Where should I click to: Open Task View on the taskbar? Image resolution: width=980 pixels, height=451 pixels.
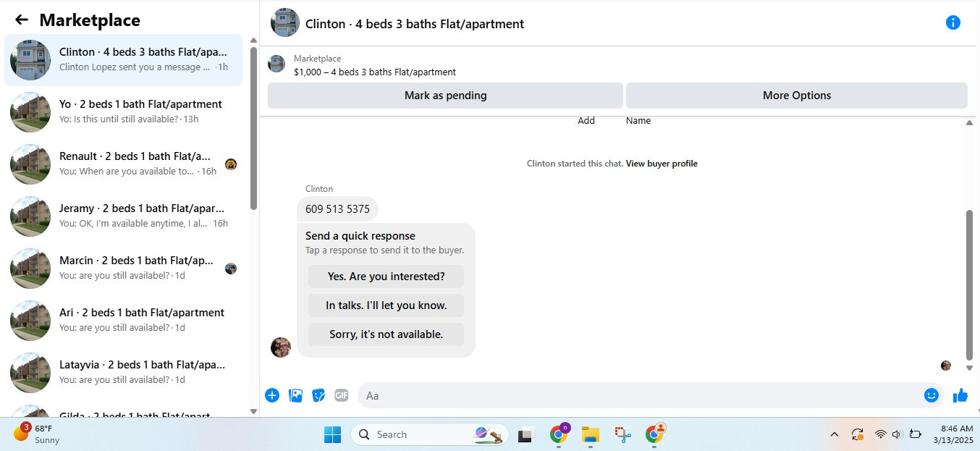pos(525,435)
